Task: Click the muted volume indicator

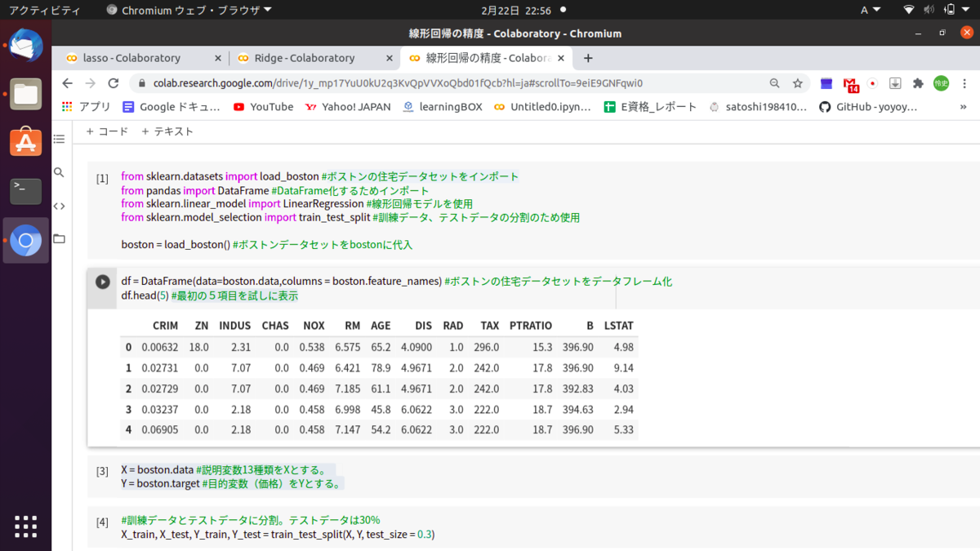Action: point(929,10)
